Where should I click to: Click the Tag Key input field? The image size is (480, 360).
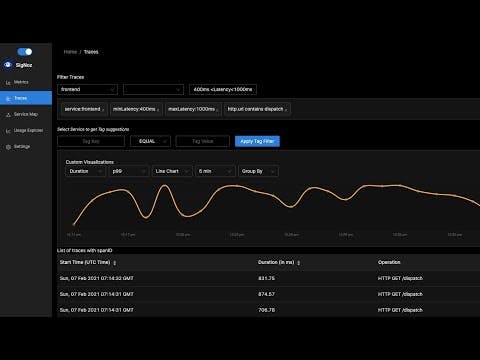[x=91, y=141]
